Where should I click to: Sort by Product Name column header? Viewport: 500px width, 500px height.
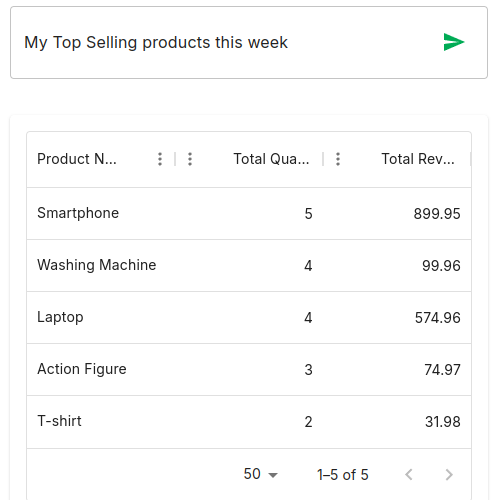click(77, 159)
